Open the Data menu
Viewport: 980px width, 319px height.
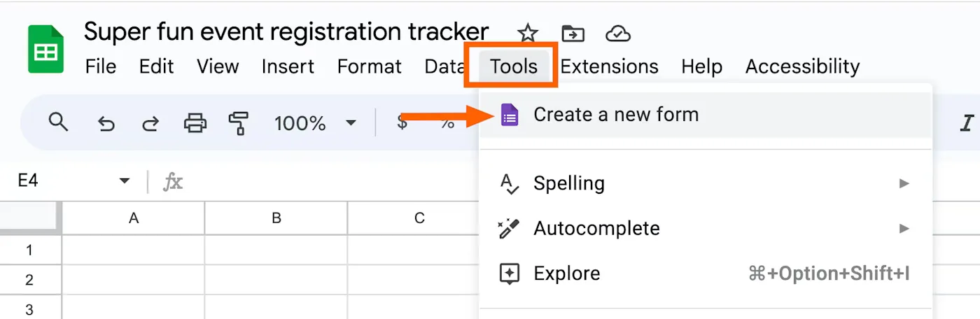pyautogui.click(x=444, y=66)
